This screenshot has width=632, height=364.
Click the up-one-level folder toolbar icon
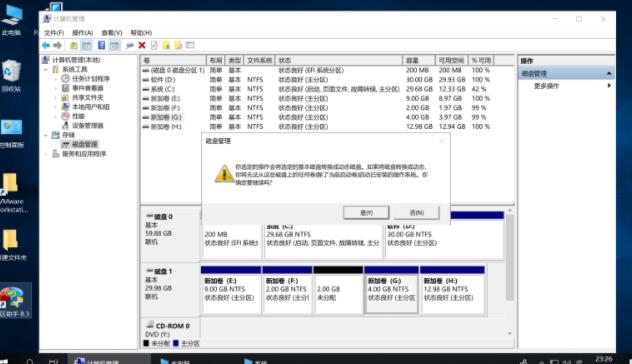(74, 46)
